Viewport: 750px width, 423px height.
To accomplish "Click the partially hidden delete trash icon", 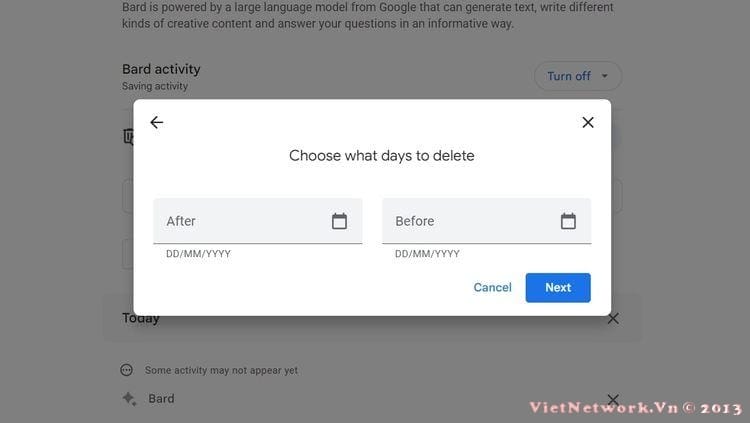I will tap(128, 137).
